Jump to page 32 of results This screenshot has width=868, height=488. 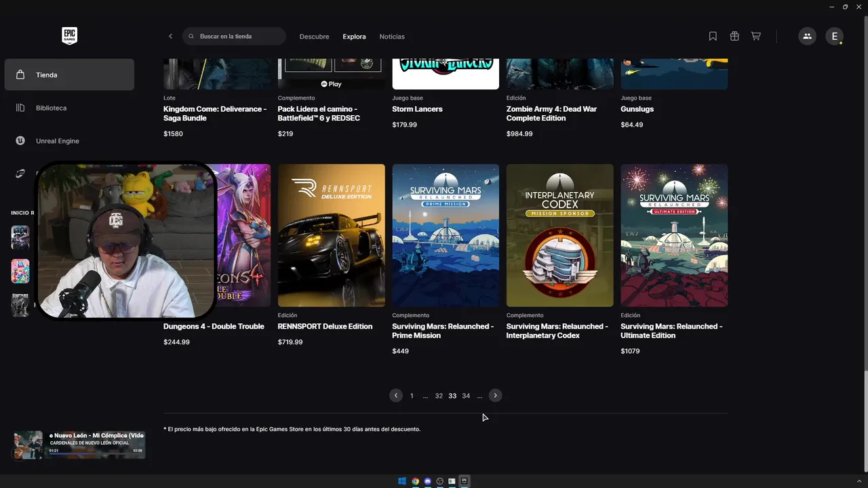[439, 396]
